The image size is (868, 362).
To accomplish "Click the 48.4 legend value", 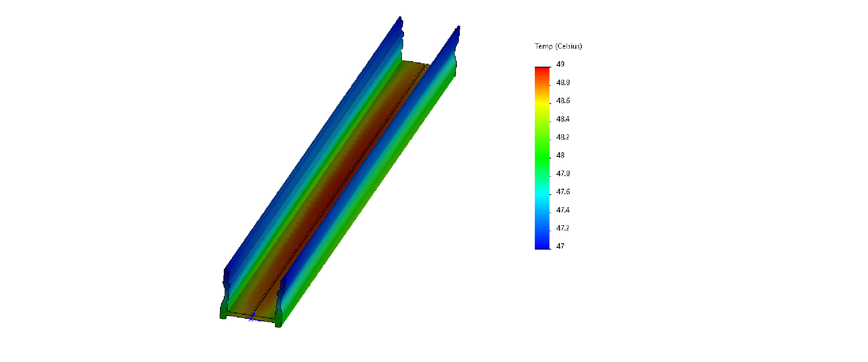I will [563, 119].
